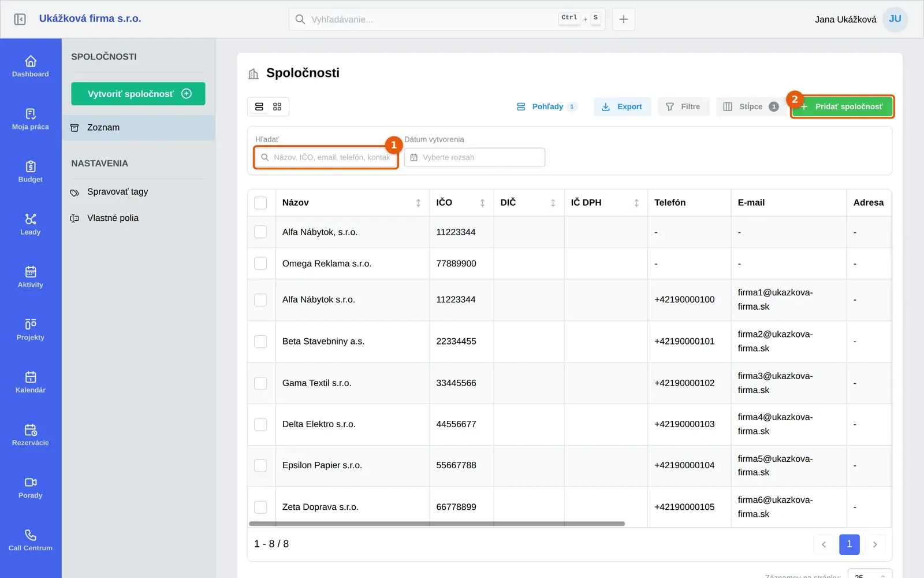
Task: Select the Beta Stavebniny a.s. checkbox
Action: (260, 341)
